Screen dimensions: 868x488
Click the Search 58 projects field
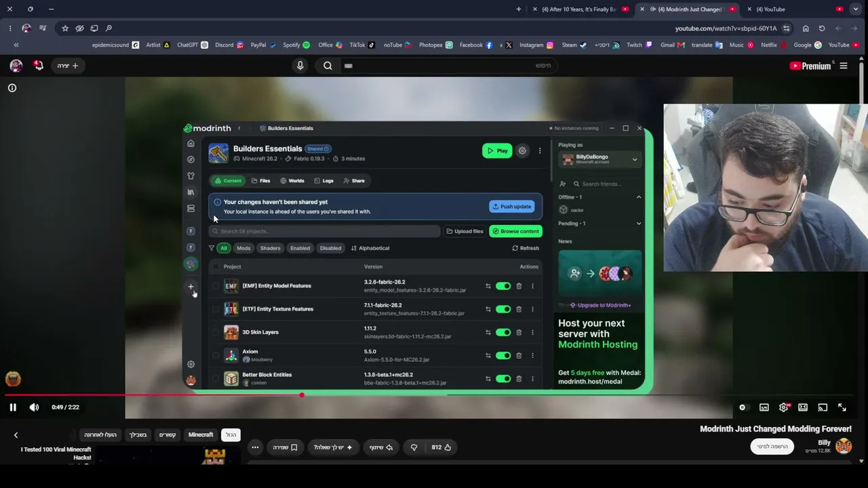click(x=324, y=231)
